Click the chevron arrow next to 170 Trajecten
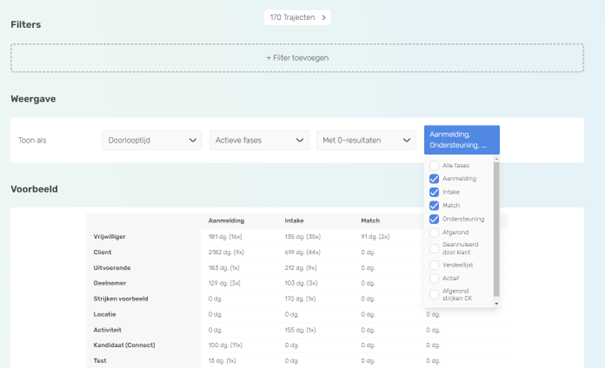This screenshot has height=368, width=605. coord(324,17)
